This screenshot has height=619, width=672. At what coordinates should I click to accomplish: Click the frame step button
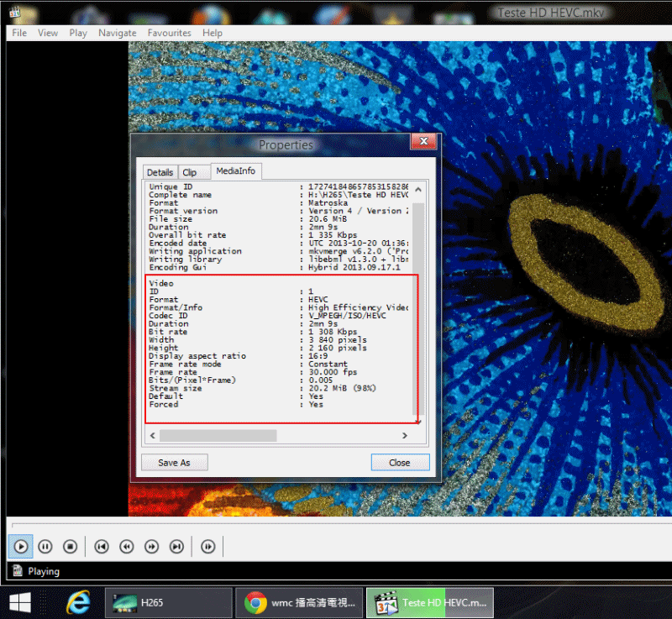(207, 547)
